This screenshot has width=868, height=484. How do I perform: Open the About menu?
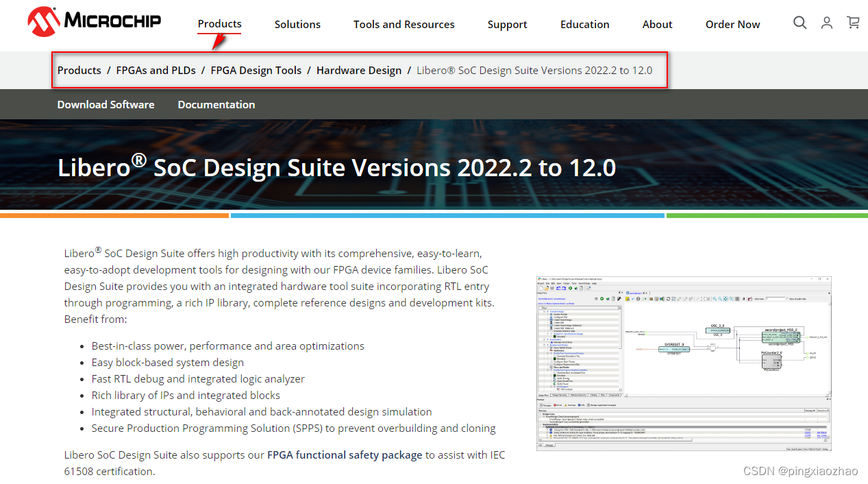pyautogui.click(x=657, y=24)
